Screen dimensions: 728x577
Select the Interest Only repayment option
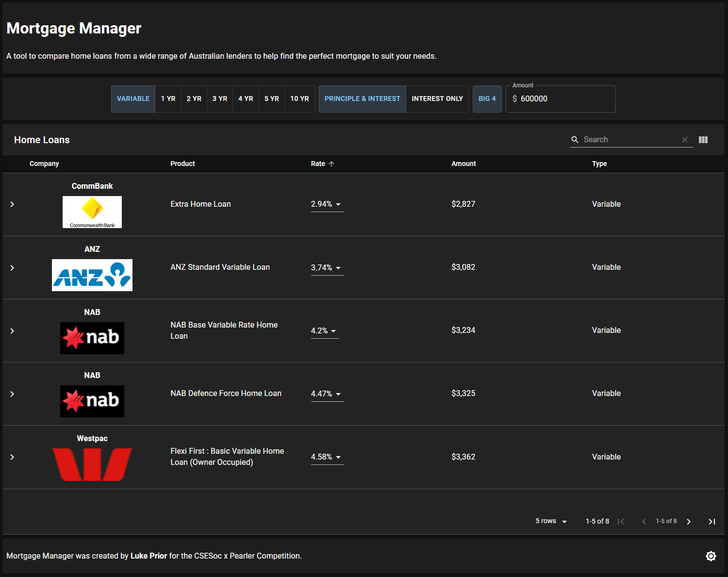tap(437, 99)
